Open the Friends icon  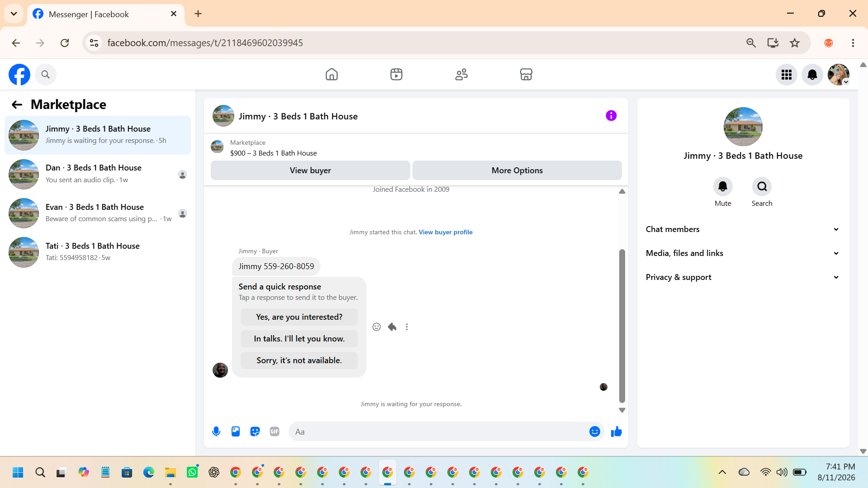(x=461, y=74)
